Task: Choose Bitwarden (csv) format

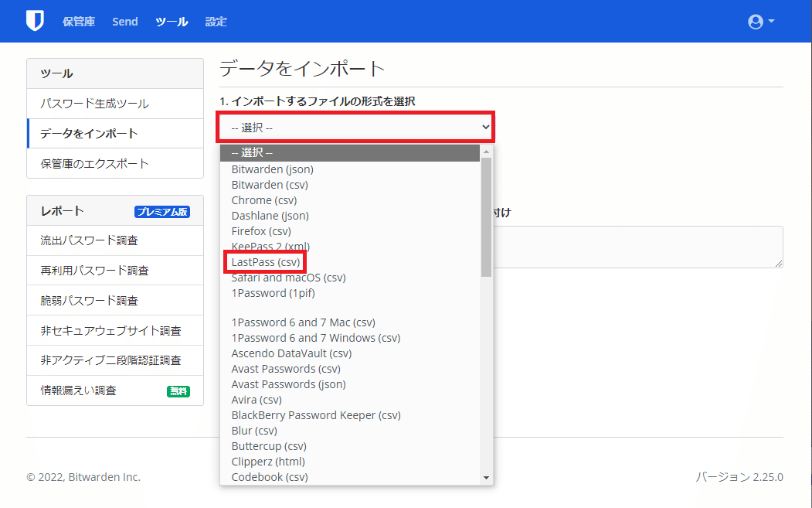Action: 350,185
